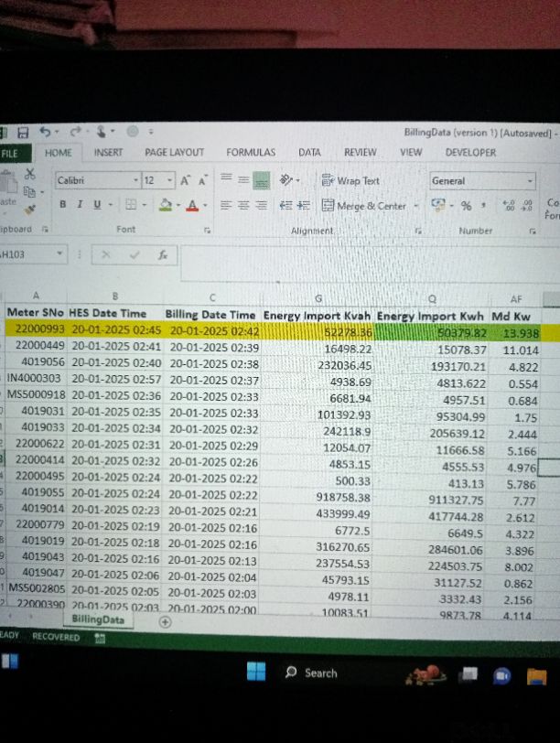This screenshot has width=560, height=743.
Task: Open Number format dialog launcher
Action: click(533, 232)
